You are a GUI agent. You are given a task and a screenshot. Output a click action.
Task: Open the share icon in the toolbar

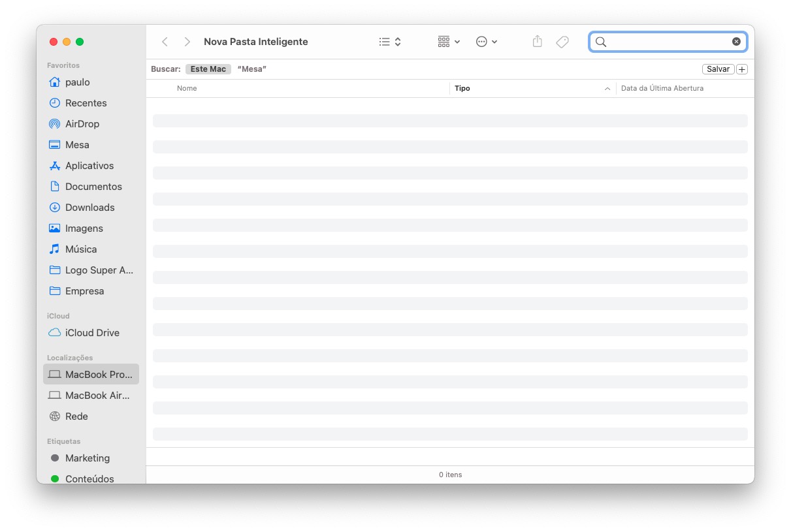click(x=537, y=42)
